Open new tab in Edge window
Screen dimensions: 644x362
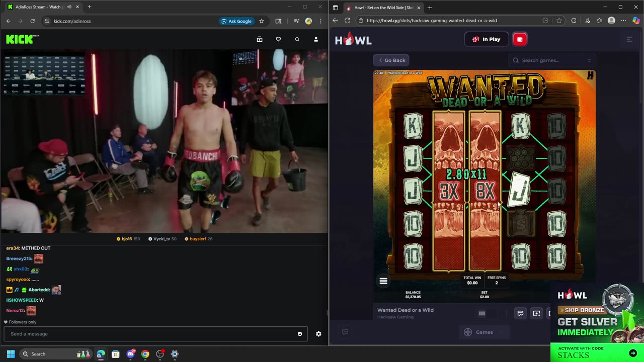point(430,8)
